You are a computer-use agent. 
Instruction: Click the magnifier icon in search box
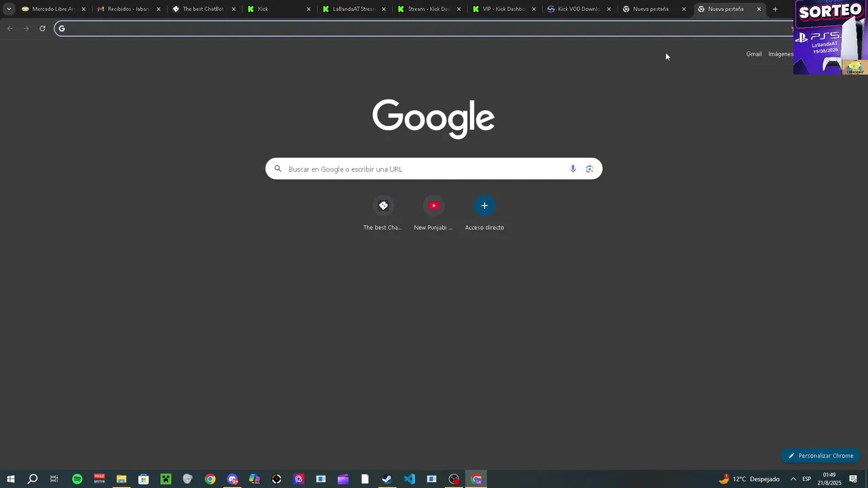pyautogui.click(x=277, y=169)
